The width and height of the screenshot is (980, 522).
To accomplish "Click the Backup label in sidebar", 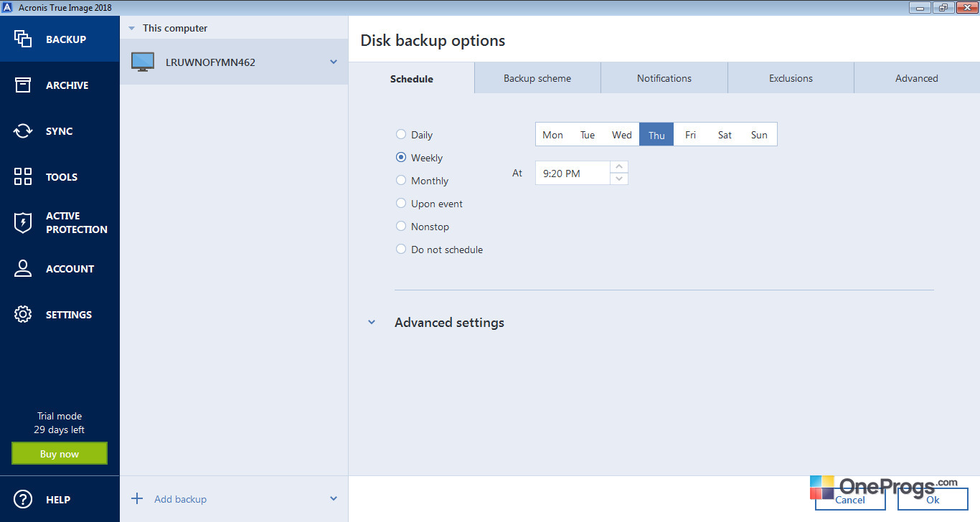I will 66,39.
